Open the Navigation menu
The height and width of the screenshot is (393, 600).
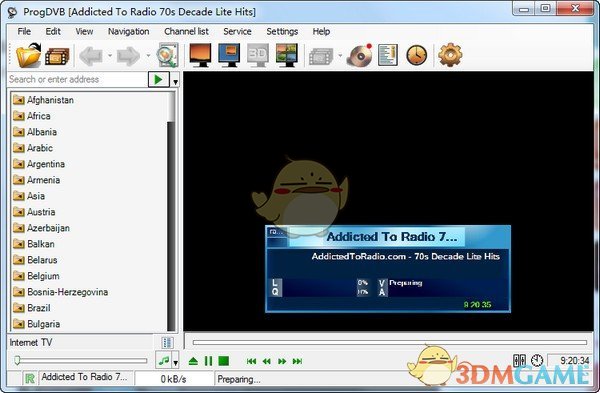(x=129, y=31)
